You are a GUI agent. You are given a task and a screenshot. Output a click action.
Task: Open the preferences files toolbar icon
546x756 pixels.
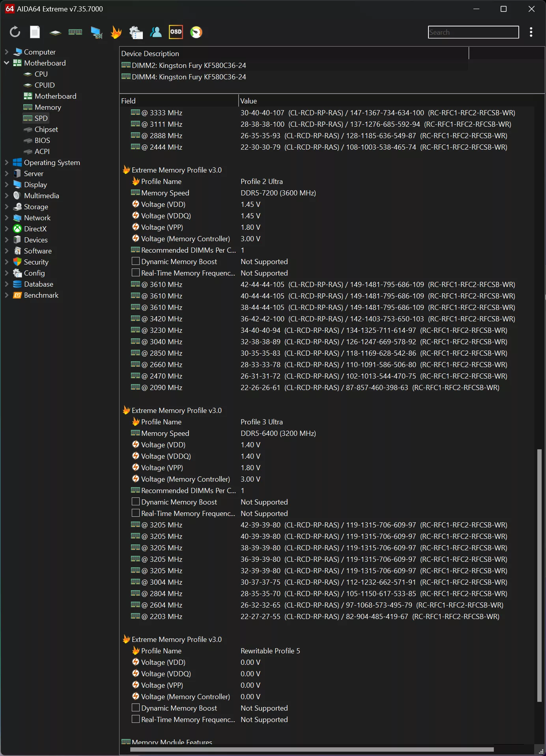coord(136,32)
